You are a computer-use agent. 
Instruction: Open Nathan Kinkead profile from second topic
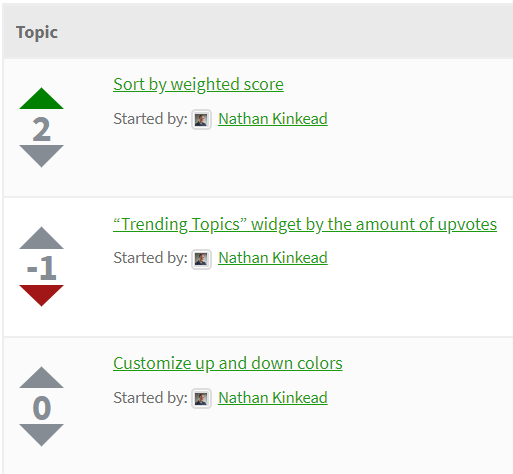(x=273, y=258)
